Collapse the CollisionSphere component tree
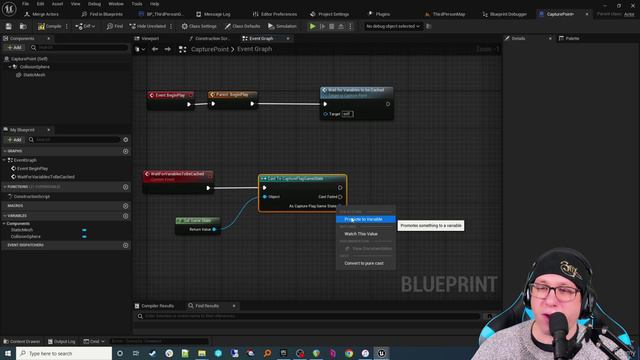The height and width of the screenshot is (360, 640). [10, 67]
